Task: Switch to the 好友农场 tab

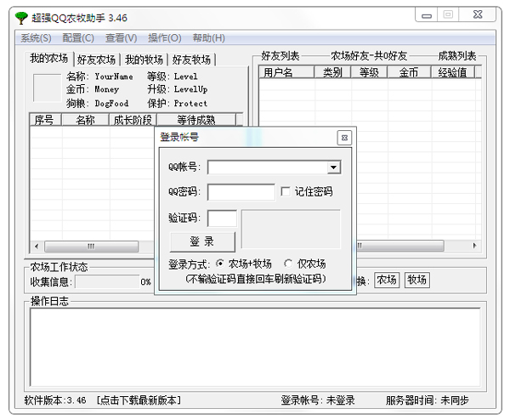Action: point(96,60)
